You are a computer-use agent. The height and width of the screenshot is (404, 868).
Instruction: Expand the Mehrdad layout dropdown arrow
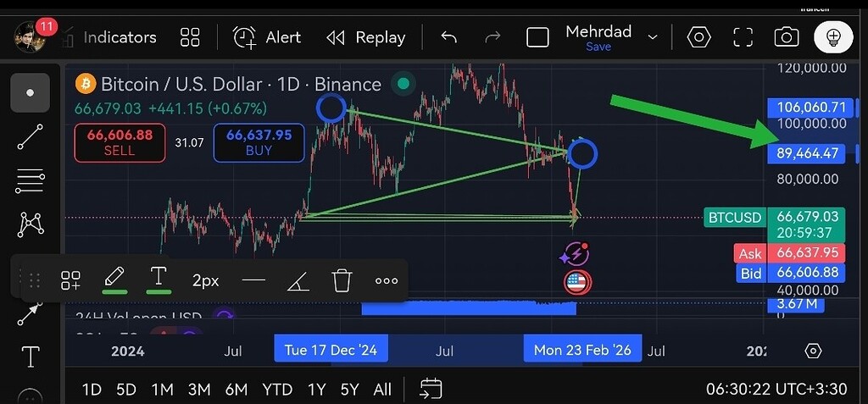[x=653, y=37]
